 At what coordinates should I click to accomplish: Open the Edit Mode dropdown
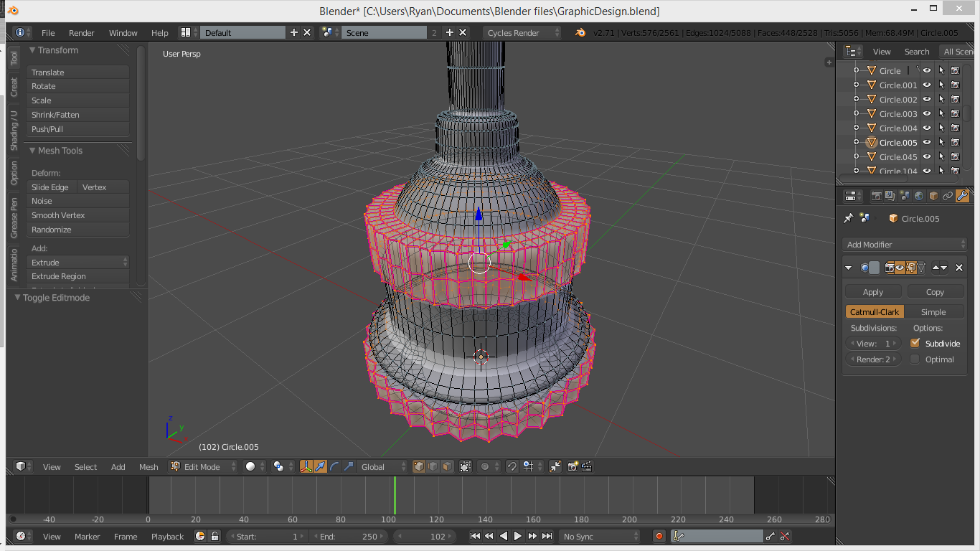pyautogui.click(x=202, y=466)
